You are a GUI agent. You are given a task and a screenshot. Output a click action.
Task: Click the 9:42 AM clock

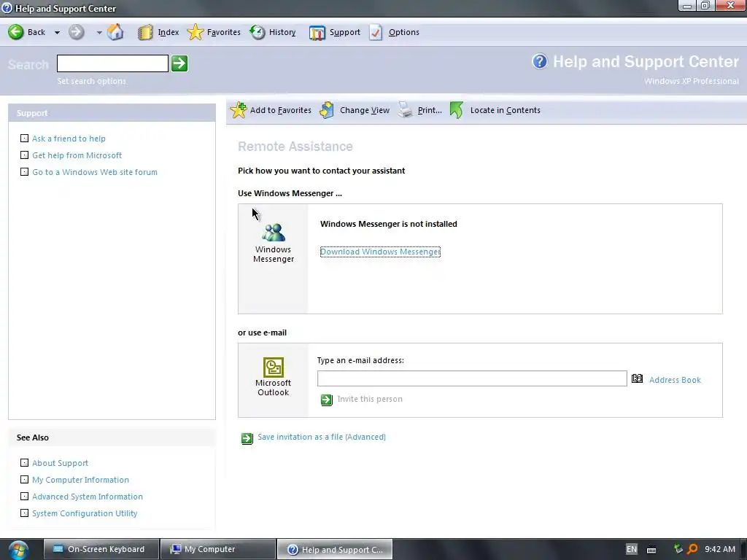pos(720,549)
